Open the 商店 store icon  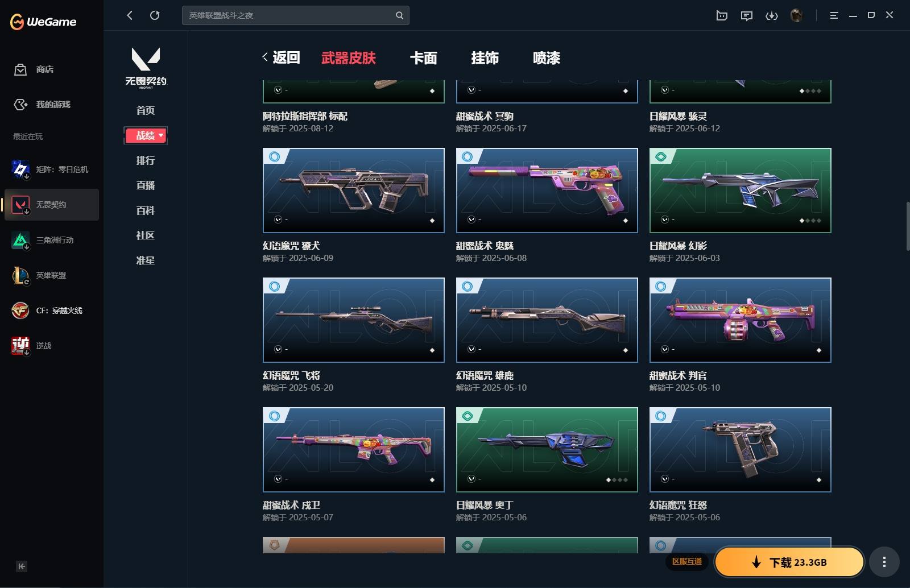tap(20, 69)
